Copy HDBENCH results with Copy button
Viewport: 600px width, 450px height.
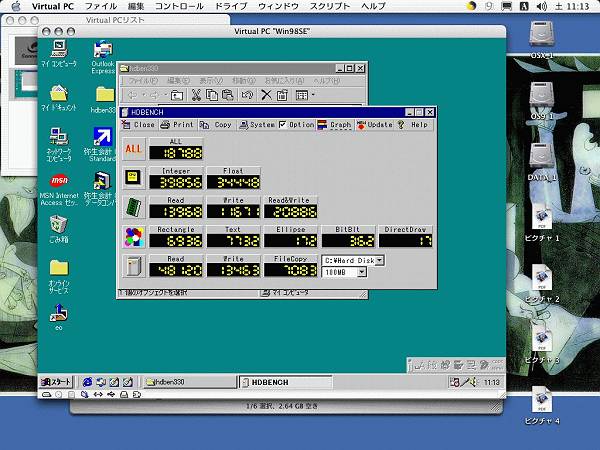216,125
